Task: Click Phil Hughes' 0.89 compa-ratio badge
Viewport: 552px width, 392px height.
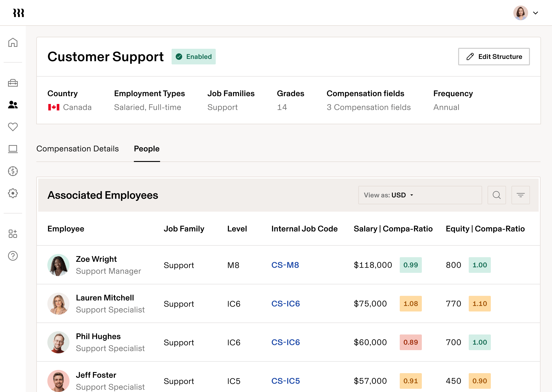Action: 411,342
